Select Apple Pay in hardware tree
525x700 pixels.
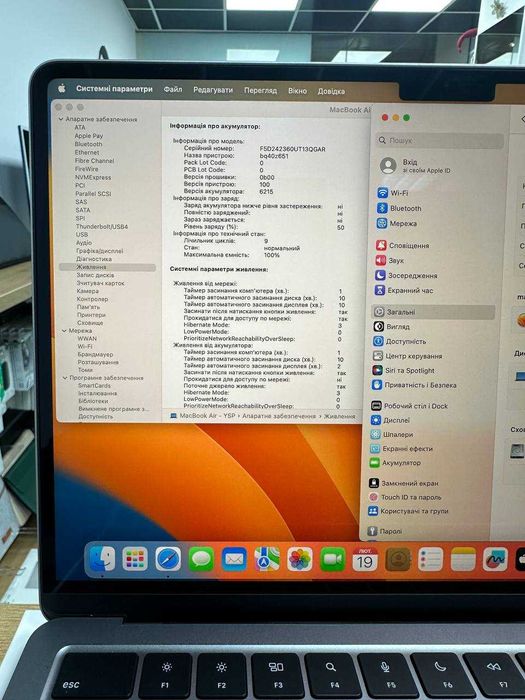(89, 136)
